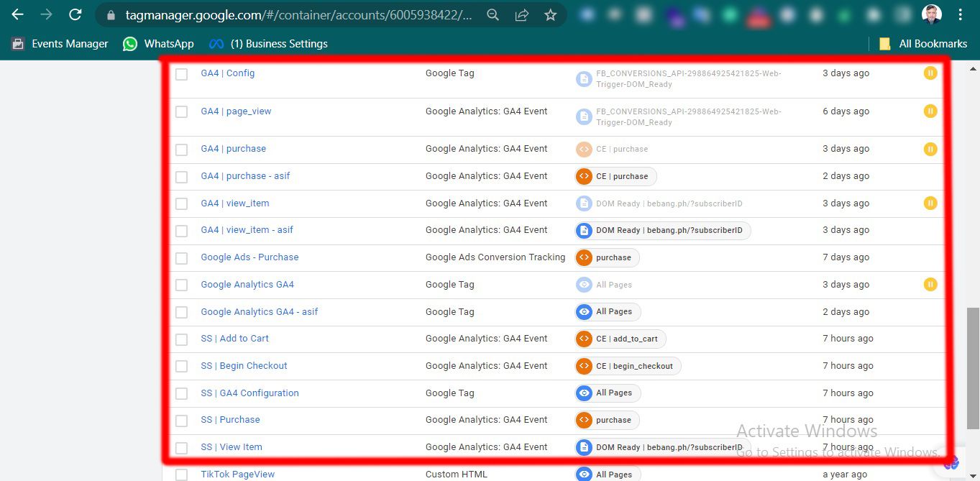Open the Google Analytics GA4 - asif tag
Viewport: 980px width, 481px height.
click(x=259, y=312)
